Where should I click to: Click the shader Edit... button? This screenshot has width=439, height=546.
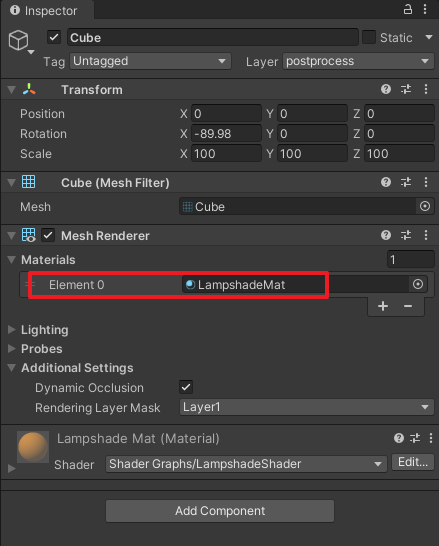pyautogui.click(x=413, y=462)
